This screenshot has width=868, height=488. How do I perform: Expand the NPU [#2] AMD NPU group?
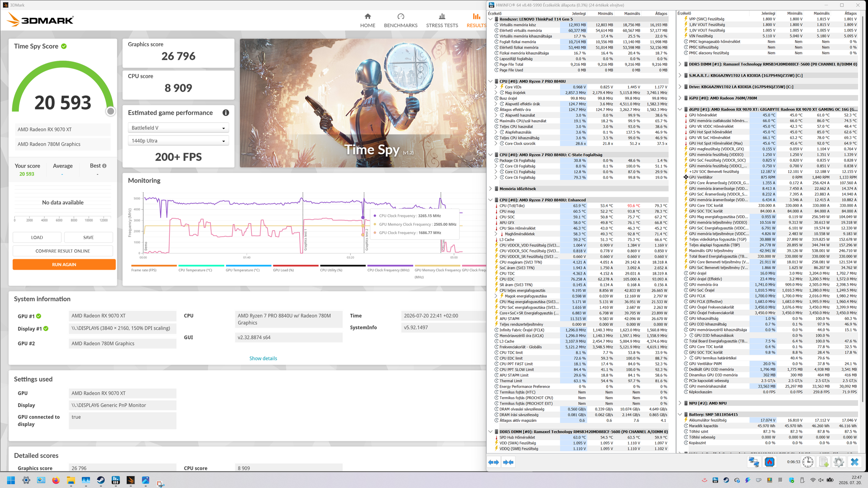coord(680,403)
